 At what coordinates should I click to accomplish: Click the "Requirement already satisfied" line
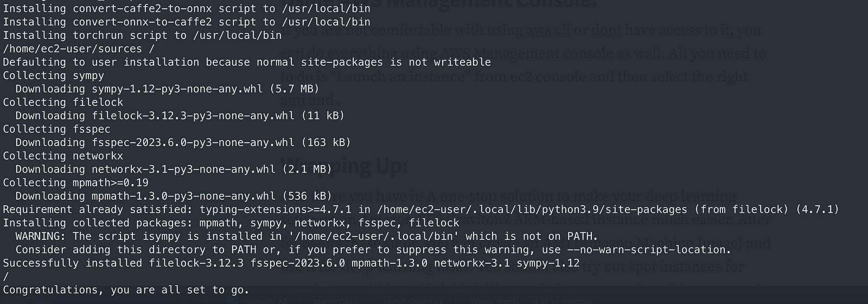click(420, 209)
